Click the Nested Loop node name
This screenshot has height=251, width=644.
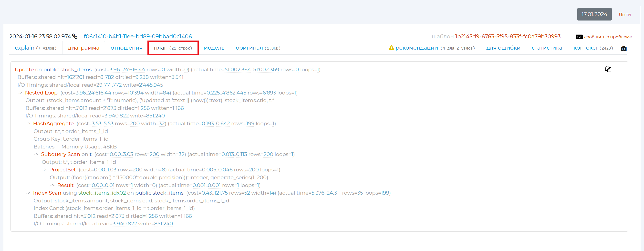(41, 93)
